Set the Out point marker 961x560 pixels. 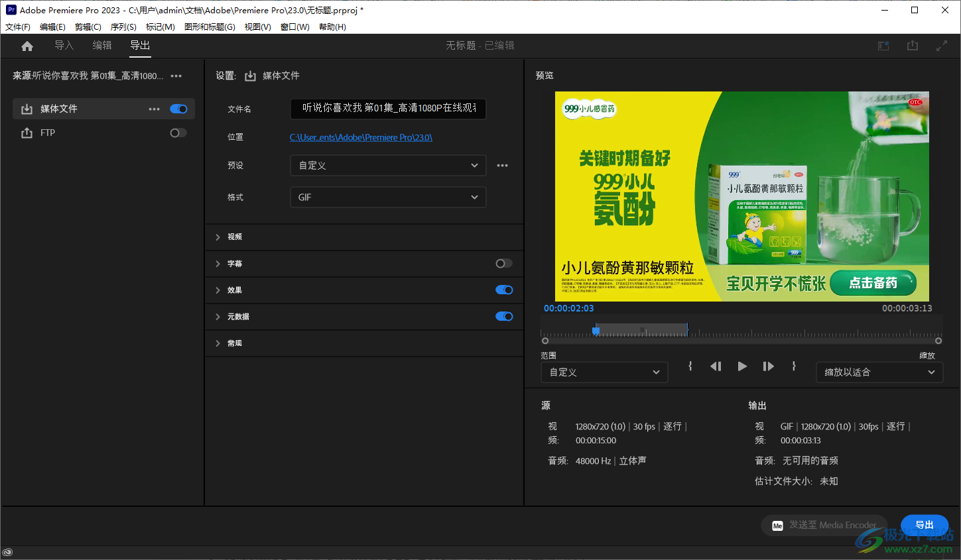pyautogui.click(x=794, y=366)
